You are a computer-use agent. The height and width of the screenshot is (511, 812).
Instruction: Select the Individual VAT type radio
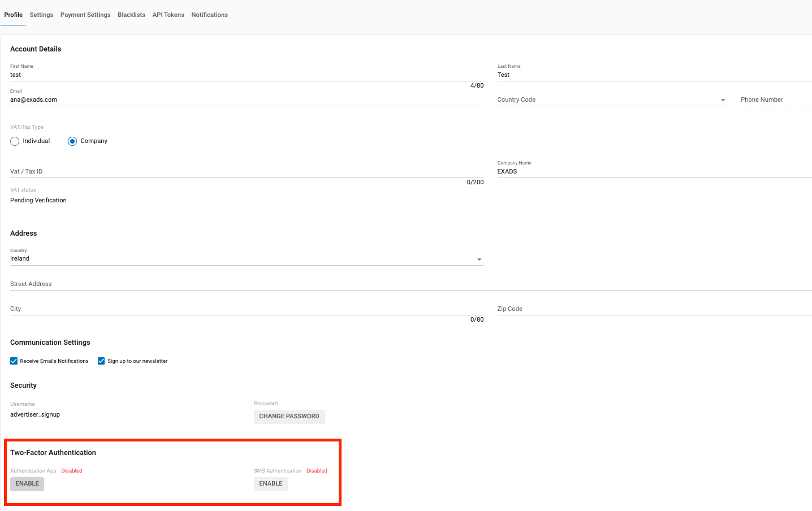click(15, 141)
